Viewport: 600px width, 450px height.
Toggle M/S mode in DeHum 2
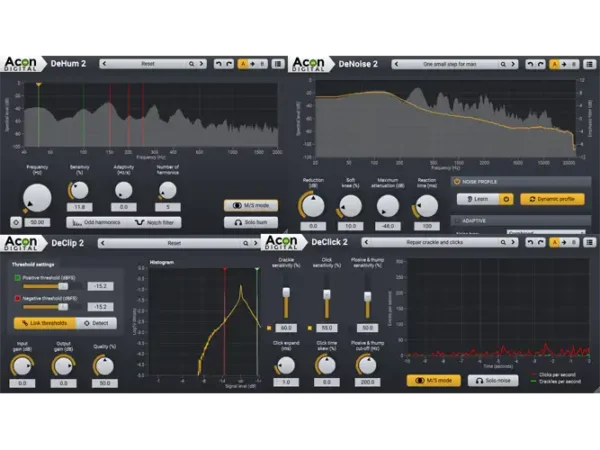(x=251, y=205)
